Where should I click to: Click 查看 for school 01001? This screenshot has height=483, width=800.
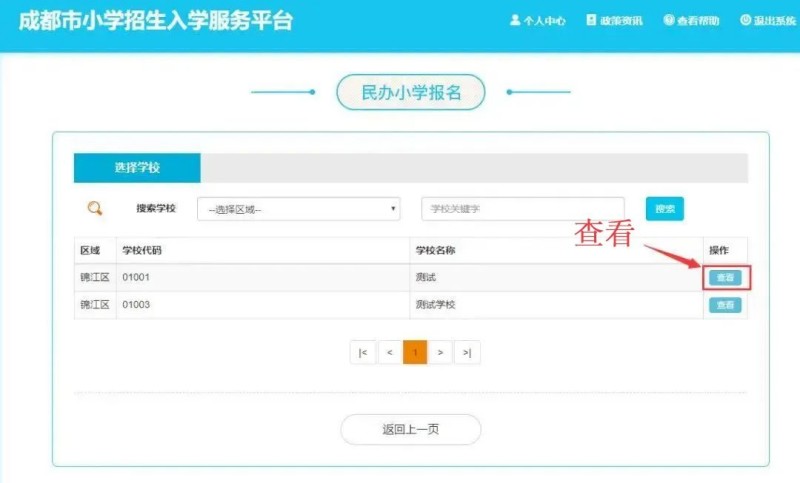(725, 277)
